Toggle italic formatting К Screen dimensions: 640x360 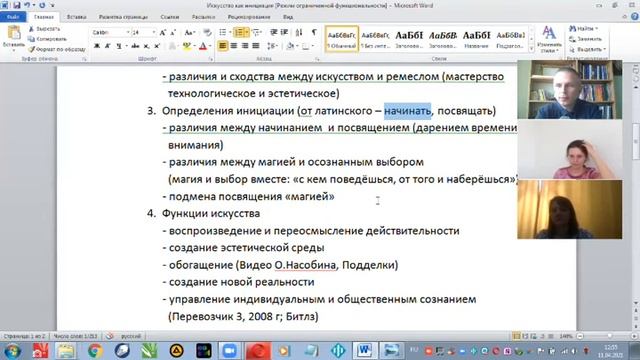[x=107, y=46]
